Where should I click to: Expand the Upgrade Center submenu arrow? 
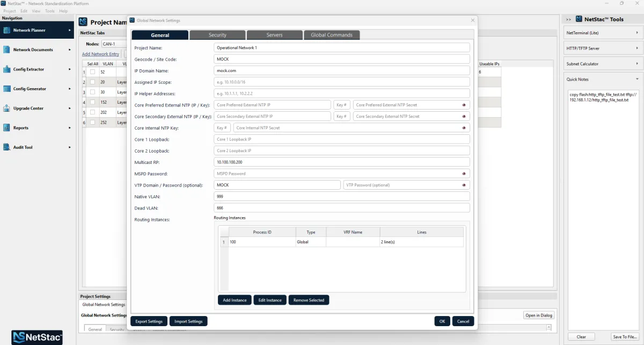point(70,108)
